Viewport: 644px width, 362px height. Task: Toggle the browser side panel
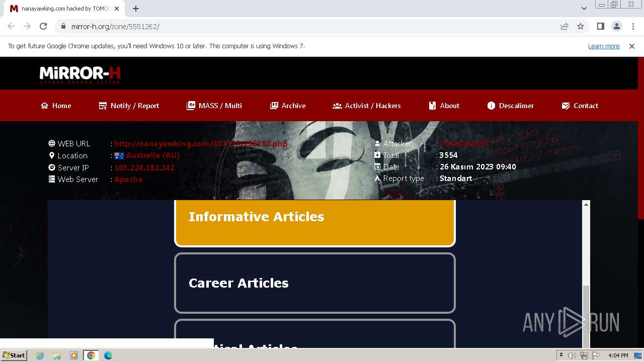(x=600, y=26)
